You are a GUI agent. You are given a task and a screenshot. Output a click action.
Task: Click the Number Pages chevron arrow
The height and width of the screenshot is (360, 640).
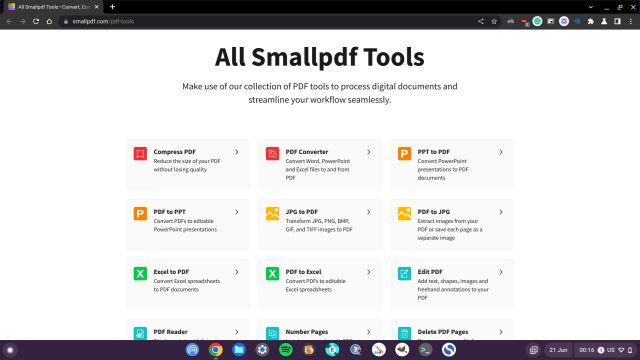[369, 332]
